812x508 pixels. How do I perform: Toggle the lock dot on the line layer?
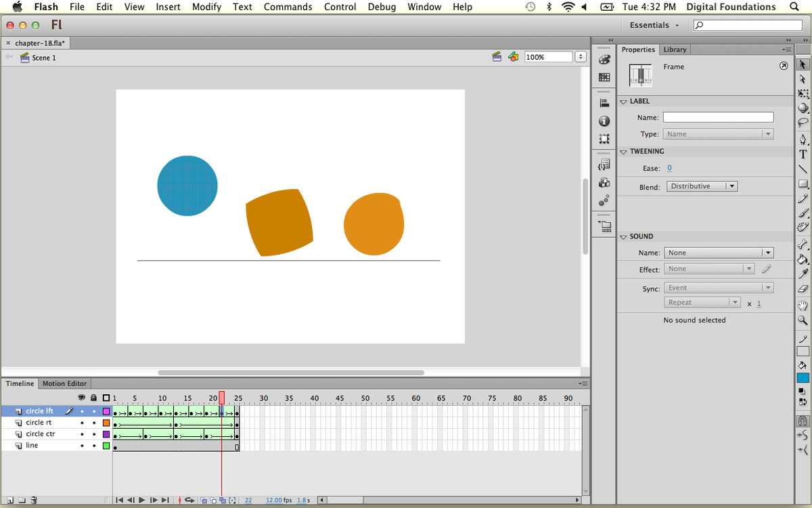(x=94, y=446)
